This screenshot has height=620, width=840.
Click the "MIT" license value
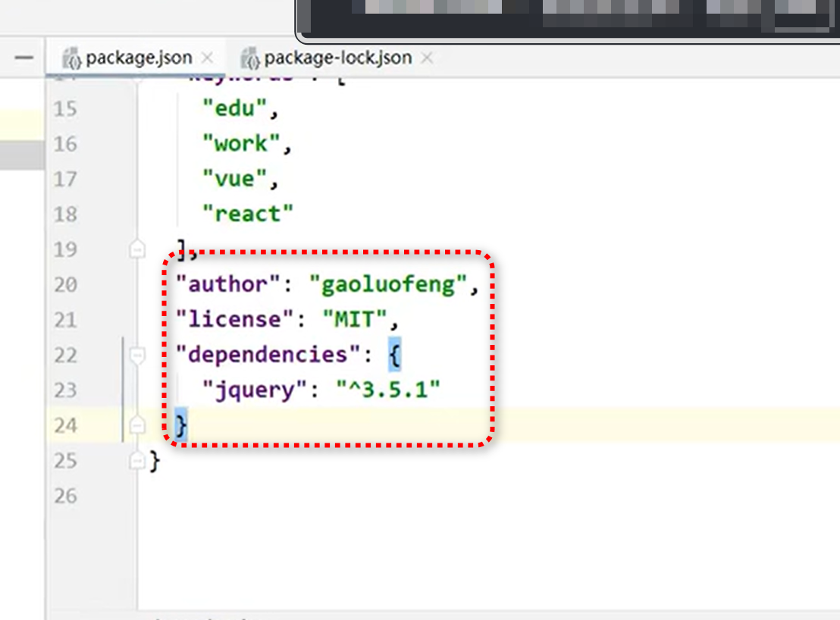(355, 320)
